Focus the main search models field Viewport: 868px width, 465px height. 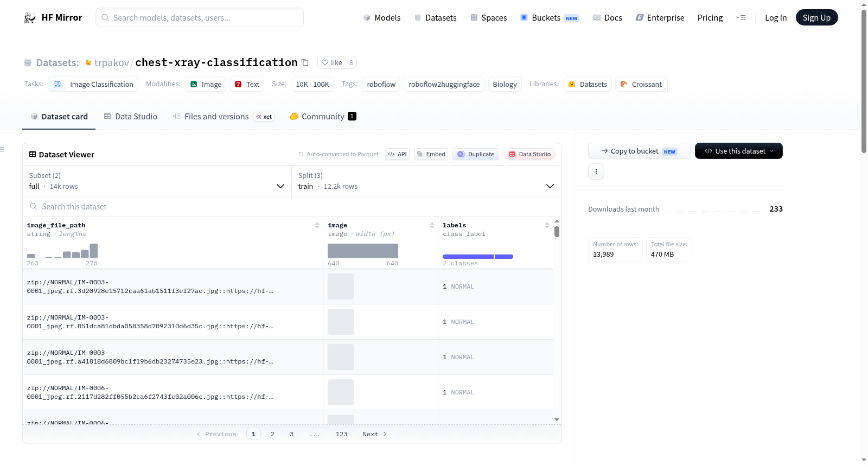(200, 17)
